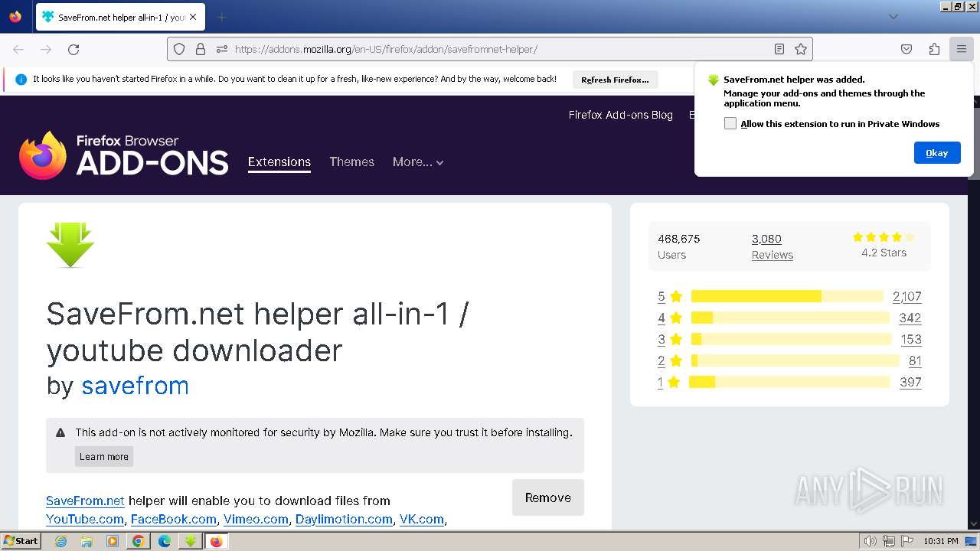Reload the current page
980x551 pixels.
(73, 49)
